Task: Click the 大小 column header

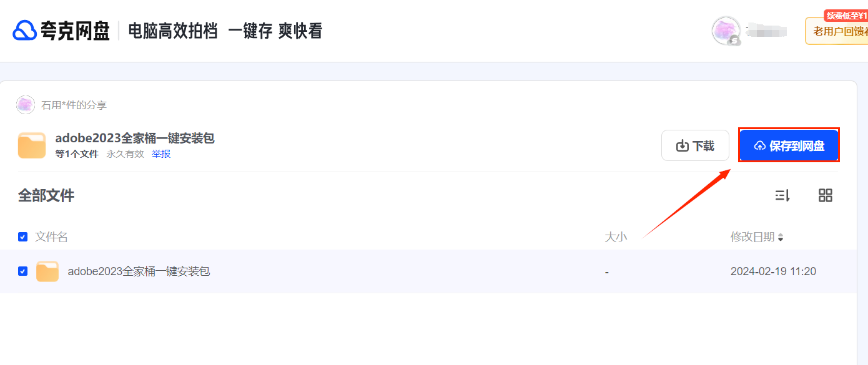Action: 616,237
